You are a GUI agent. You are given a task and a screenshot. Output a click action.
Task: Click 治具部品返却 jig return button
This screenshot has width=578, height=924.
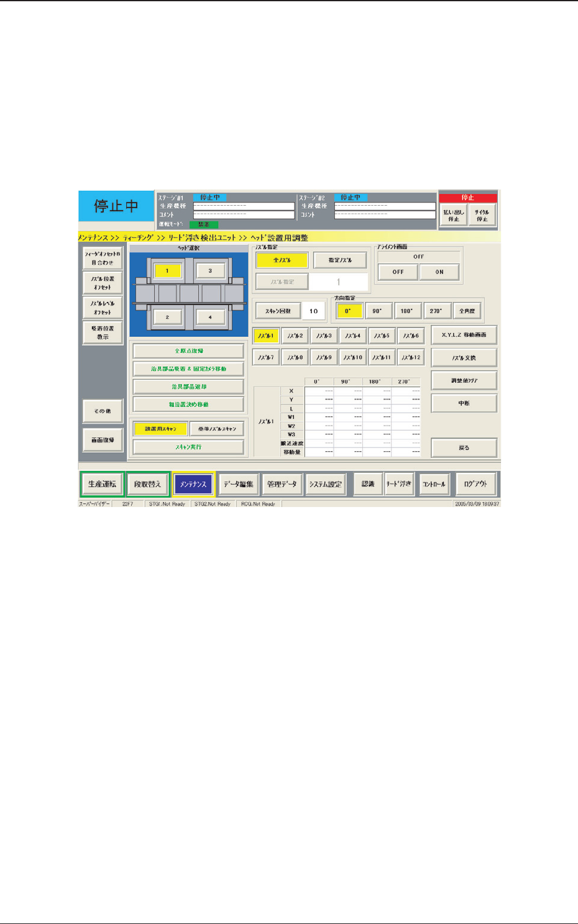click(188, 387)
